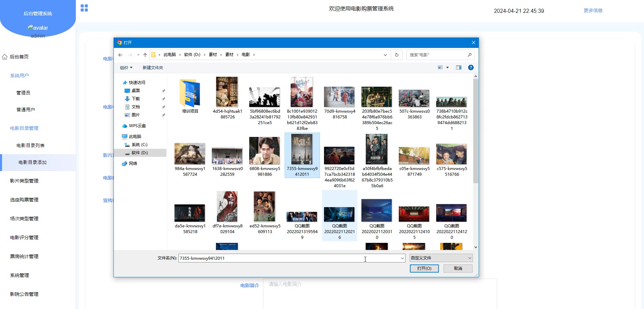
Task: Change the view layout icon
Action: pos(440,67)
